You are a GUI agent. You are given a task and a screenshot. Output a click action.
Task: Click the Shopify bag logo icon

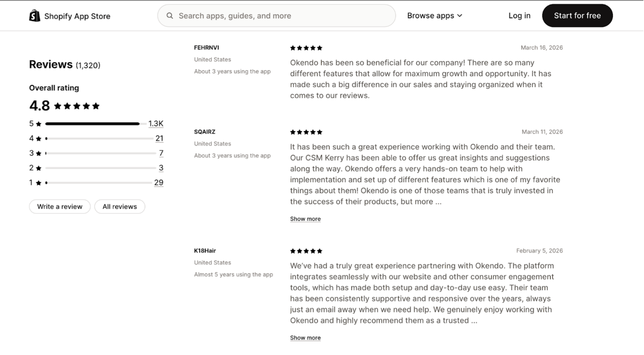pyautogui.click(x=35, y=16)
